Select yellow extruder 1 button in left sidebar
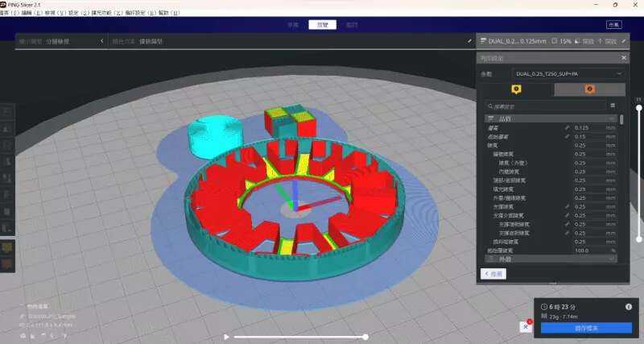 (x=7, y=248)
